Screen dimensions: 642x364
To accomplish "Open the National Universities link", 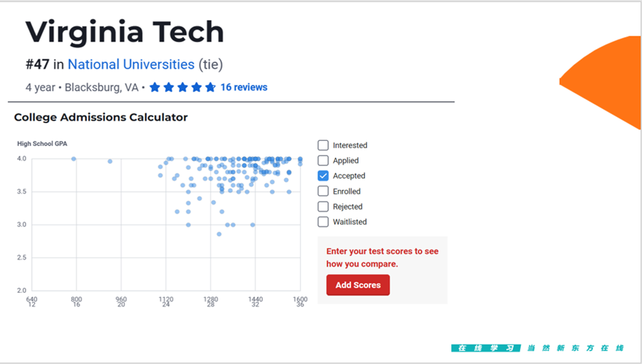I will pyautogui.click(x=131, y=64).
